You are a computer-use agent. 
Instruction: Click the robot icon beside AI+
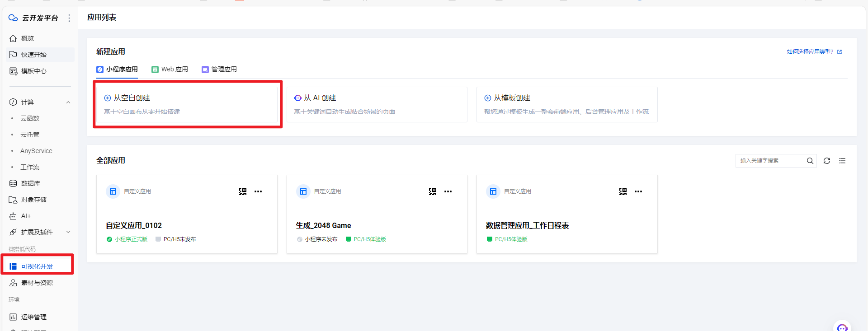13,216
